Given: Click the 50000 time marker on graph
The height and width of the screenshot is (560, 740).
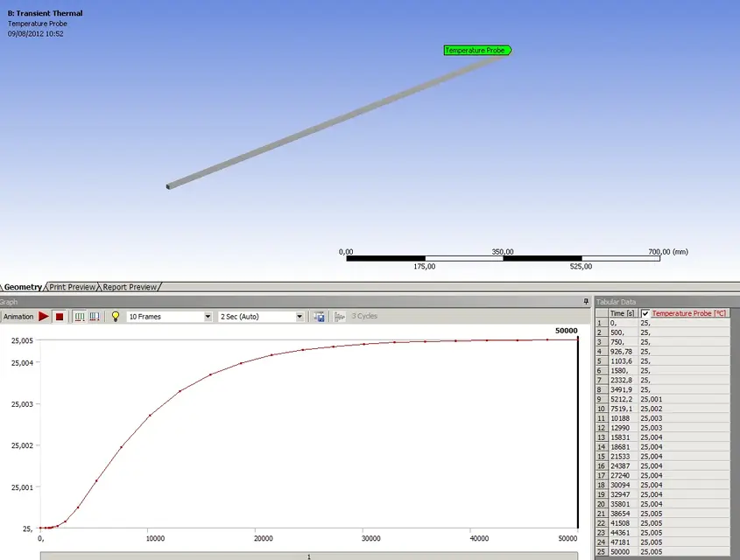Looking at the screenshot, I should point(566,331).
